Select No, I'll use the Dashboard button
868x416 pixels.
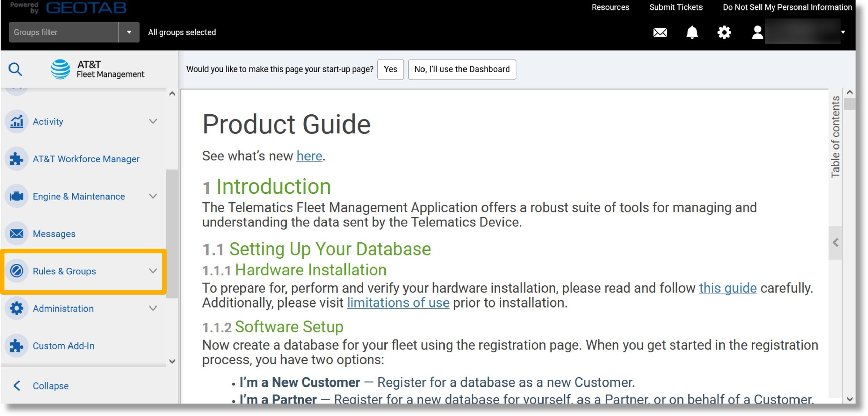point(462,68)
